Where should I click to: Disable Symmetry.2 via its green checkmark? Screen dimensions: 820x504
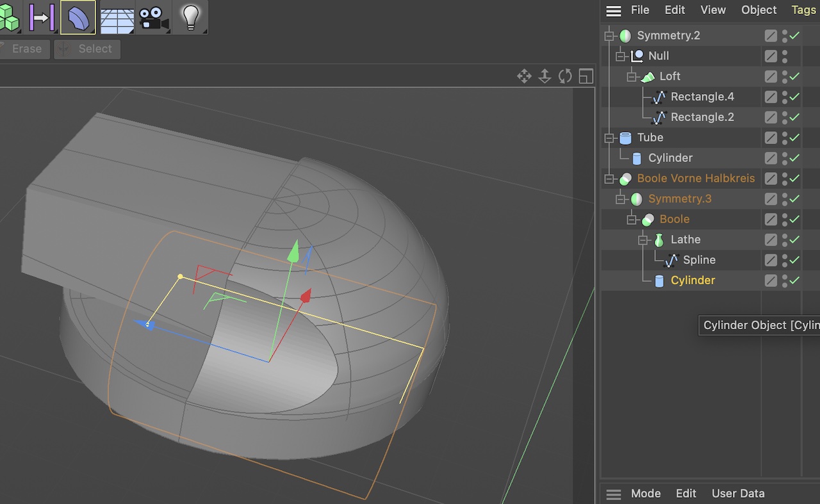795,36
